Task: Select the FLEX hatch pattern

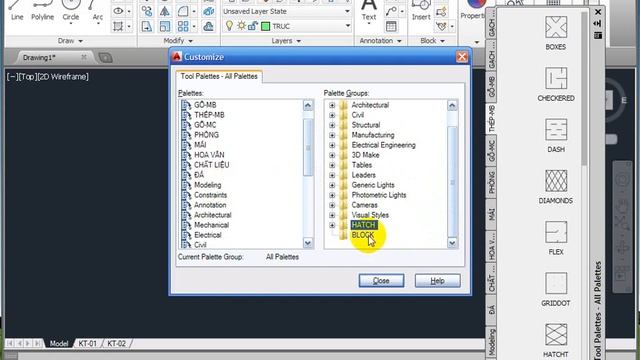Action: click(556, 238)
